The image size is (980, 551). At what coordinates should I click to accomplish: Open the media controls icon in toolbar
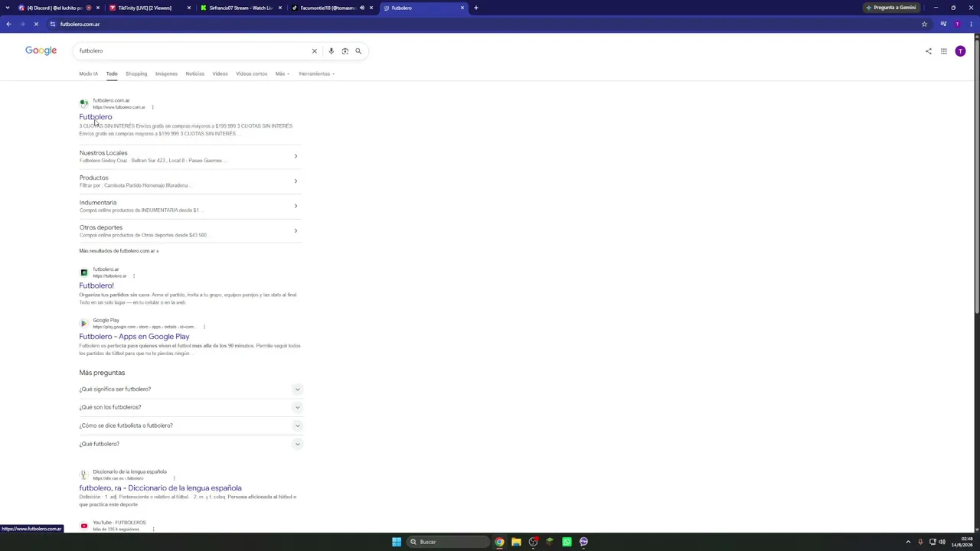(x=943, y=24)
